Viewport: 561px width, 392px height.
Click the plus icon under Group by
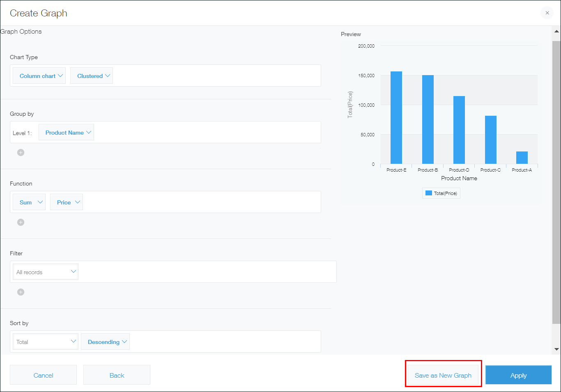(21, 152)
